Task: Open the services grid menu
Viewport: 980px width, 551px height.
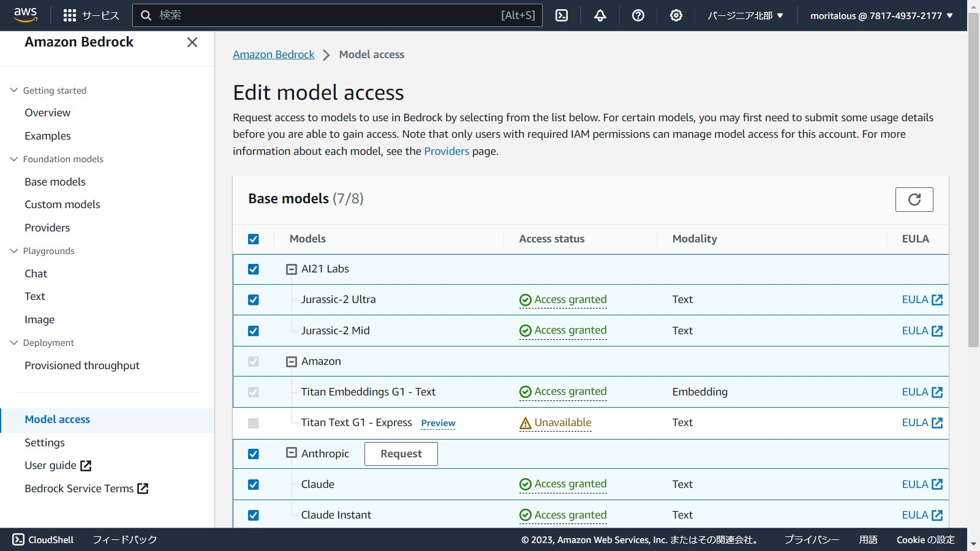Action: [x=70, y=15]
